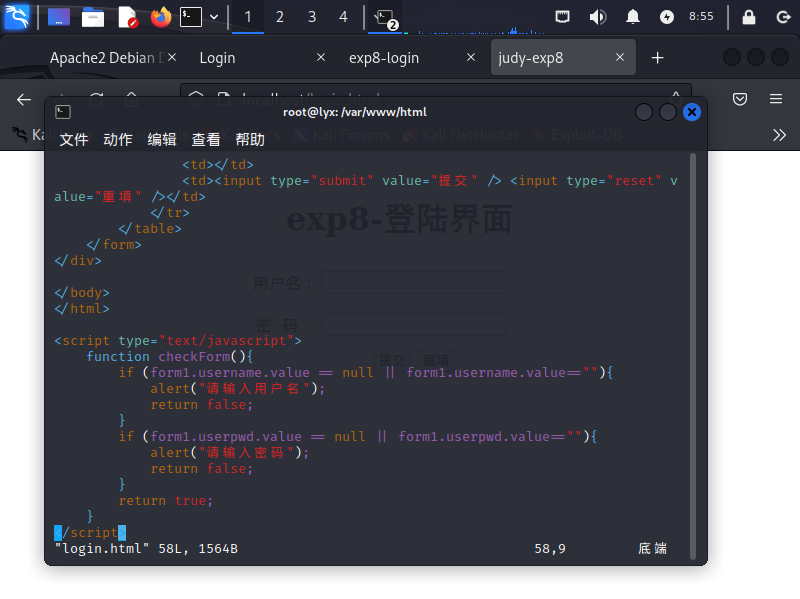Viewport: 800px width, 599px height.
Task: Open the Pocket save icon
Action: [x=740, y=99]
